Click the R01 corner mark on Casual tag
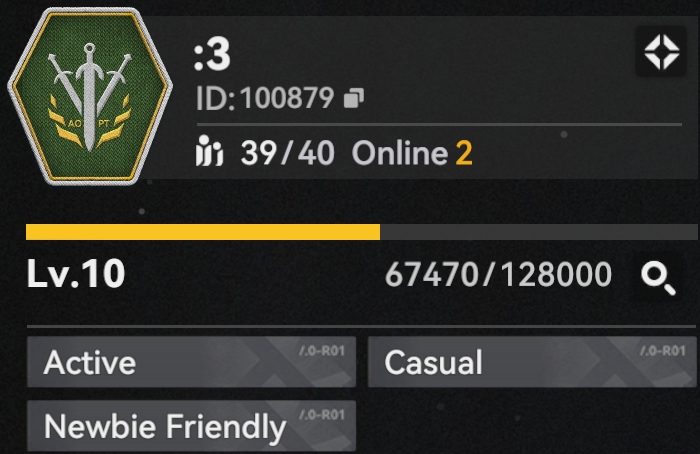 click(x=662, y=351)
